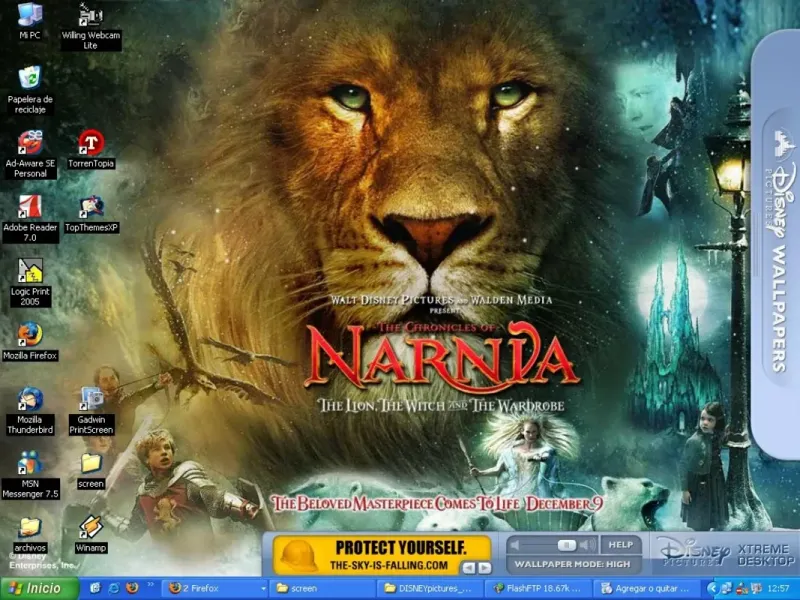Image resolution: width=800 pixels, height=600 pixels.
Task: Switch to screen folder taskbar button
Action: coord(322,588)
